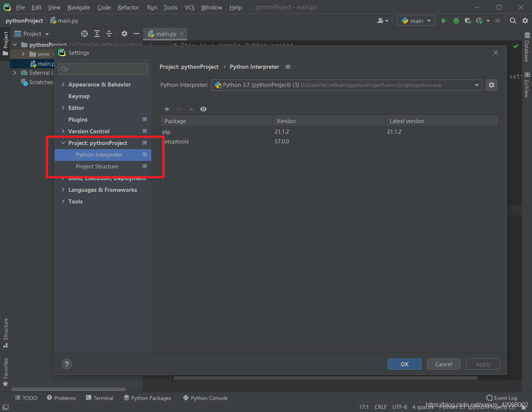
Task: Open the Project view dropdown
Action: tap(32, 34)
